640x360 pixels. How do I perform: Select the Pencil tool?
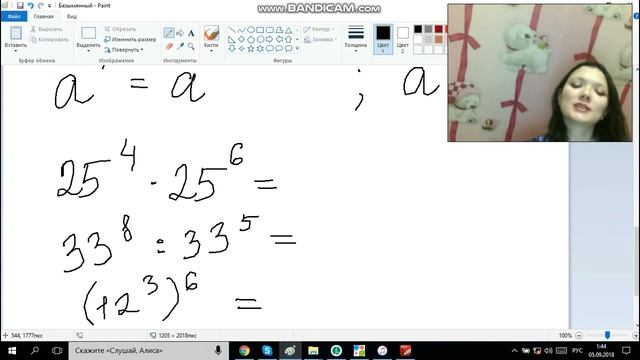(169, 33)
